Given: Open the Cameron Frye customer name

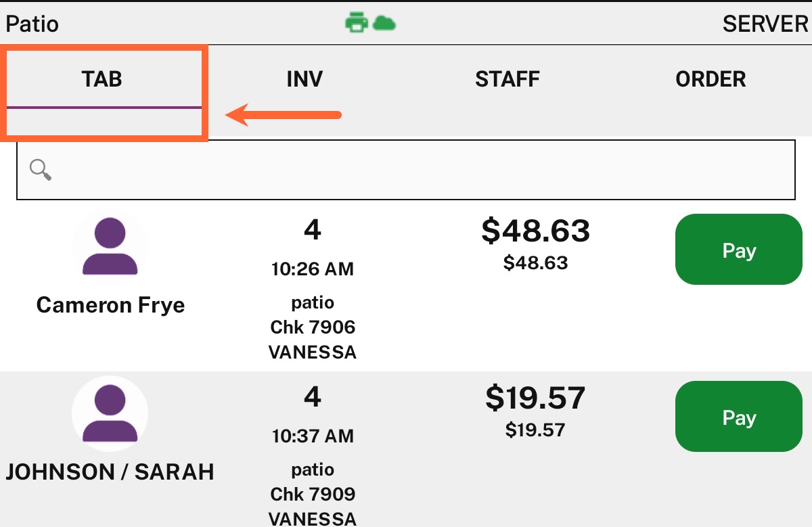Looking at the screenshot, I should point(110,305).
